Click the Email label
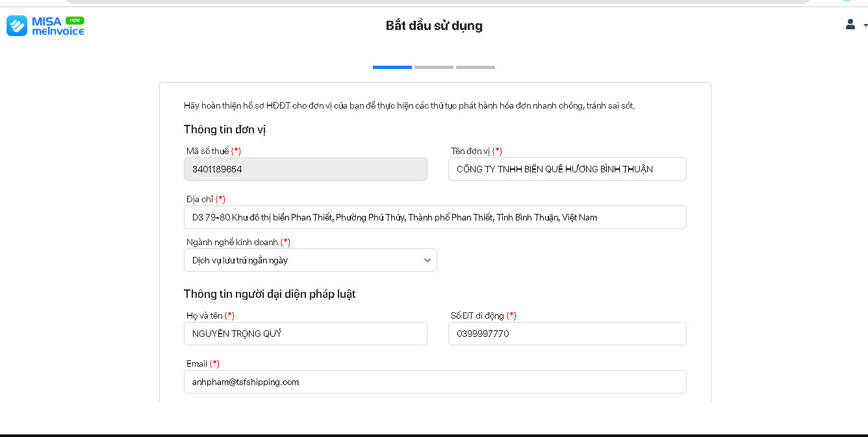Screen dimensions: 868x437 tap(203, 364)
